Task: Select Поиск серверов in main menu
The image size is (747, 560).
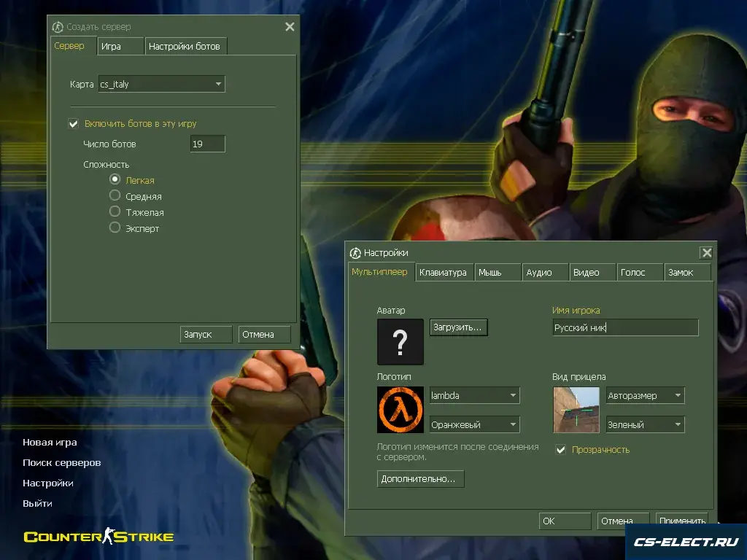Action: (x=62, y=463)
